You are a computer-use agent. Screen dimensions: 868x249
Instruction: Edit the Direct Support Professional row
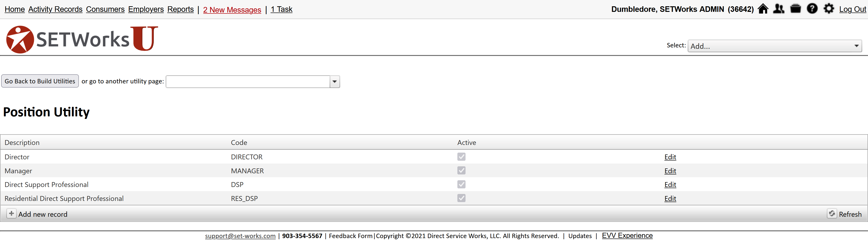670,185
